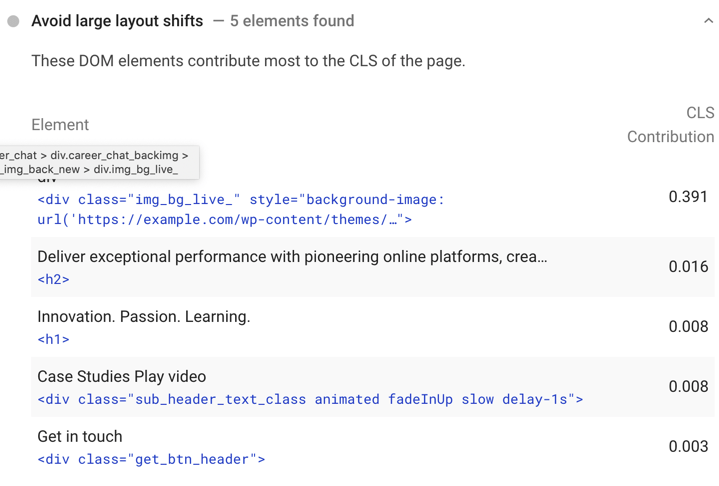Click the h2 tag snippet

[x=54, y=280]
